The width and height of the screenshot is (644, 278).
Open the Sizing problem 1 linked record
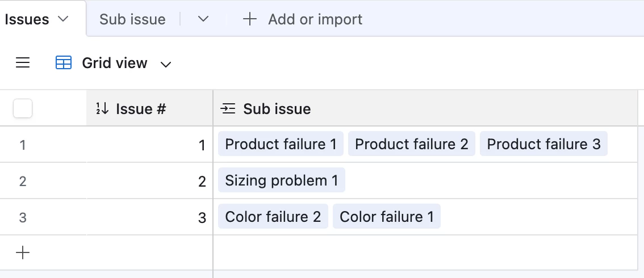point(281,180)
